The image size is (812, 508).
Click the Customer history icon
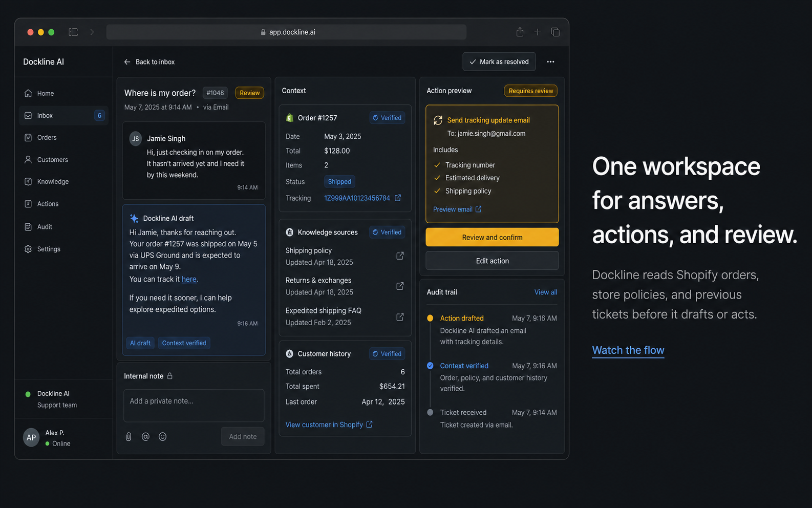[289, 354]
